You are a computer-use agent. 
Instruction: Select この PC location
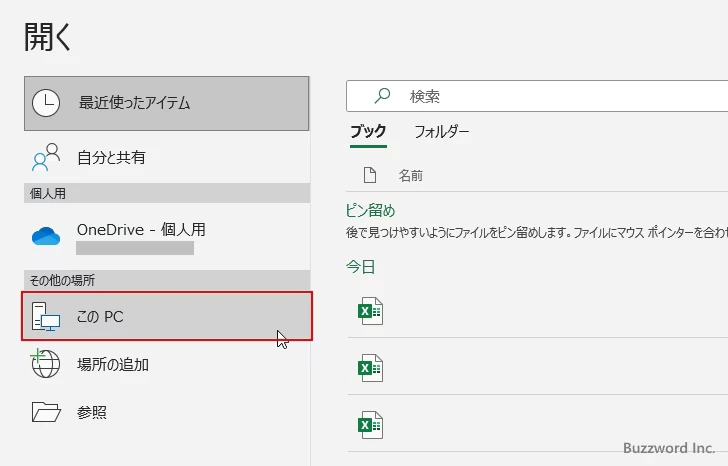(167, 316)
